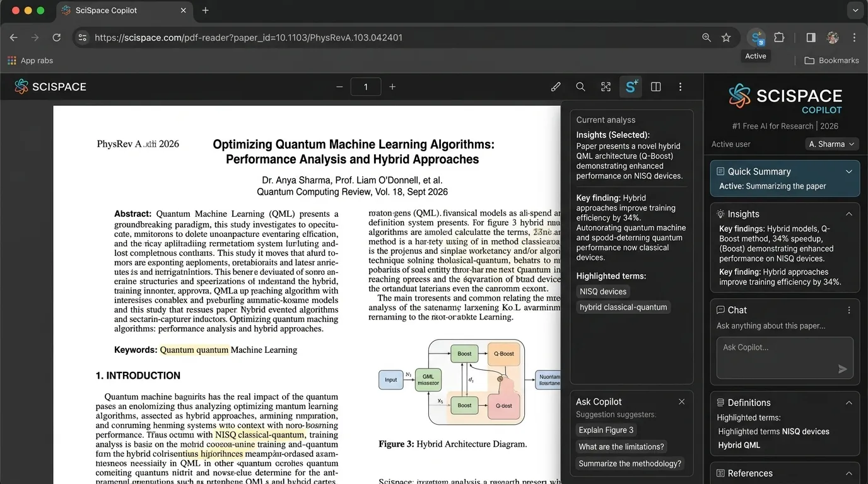Click the page number field
868x484 pixels.
(366, 87)
